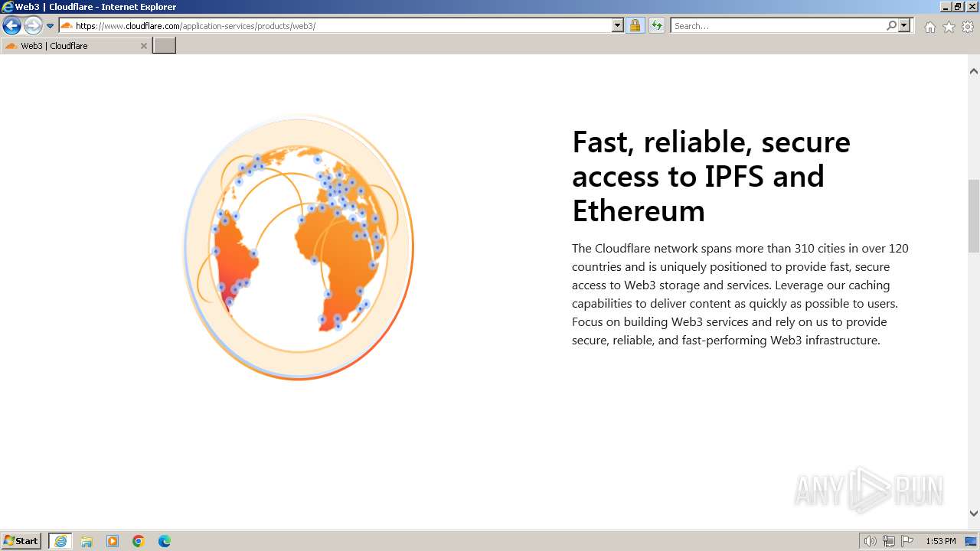Open the search provider dropdown arrow
Image resolution: width=980 pixels, height=551 pixels.
click(904, 25)
